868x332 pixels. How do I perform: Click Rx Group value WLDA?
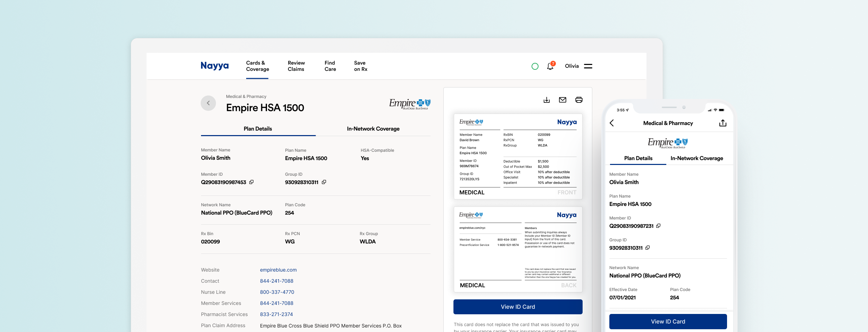click(x=368, y=242)
